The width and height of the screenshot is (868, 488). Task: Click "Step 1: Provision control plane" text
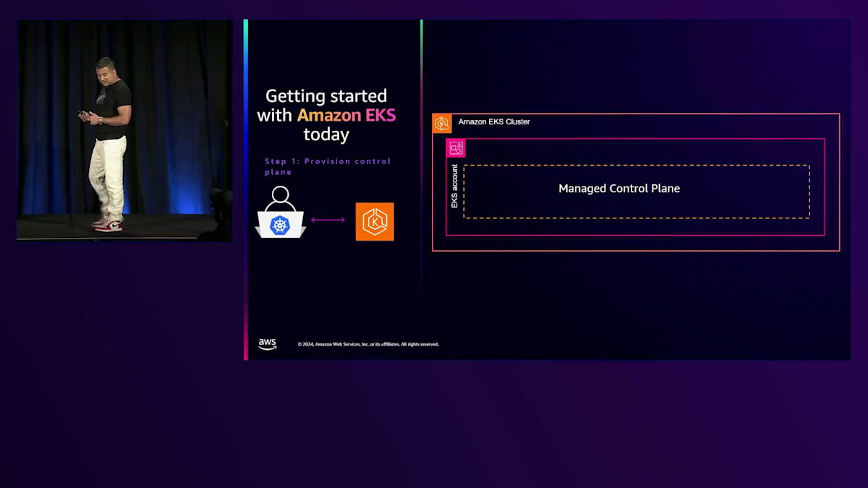[328, 166]
